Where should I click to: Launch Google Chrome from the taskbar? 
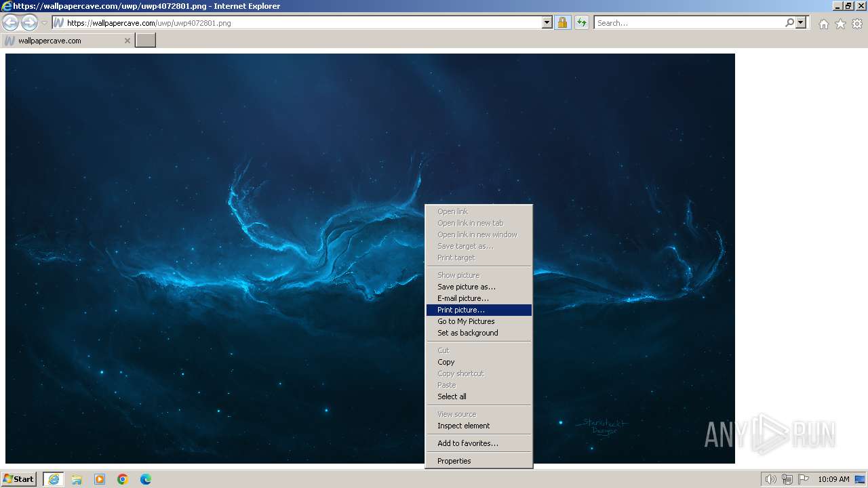click(123, 479)
